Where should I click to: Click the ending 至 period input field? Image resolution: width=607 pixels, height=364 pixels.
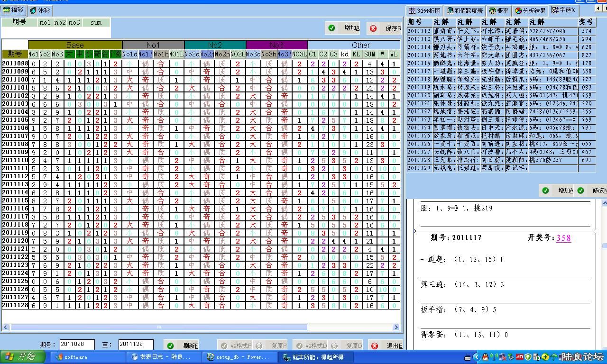click(x=136, y=345)
